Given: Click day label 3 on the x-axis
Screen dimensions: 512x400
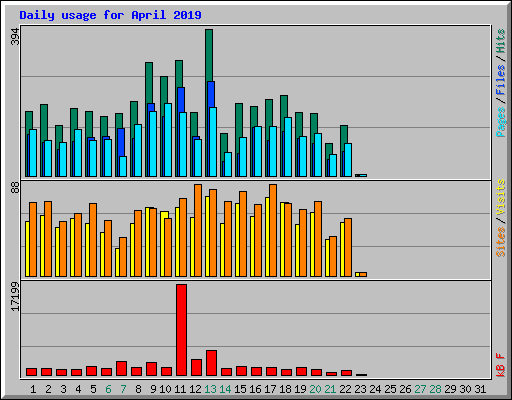Looking at the screenshot, I should coord(63,389).
